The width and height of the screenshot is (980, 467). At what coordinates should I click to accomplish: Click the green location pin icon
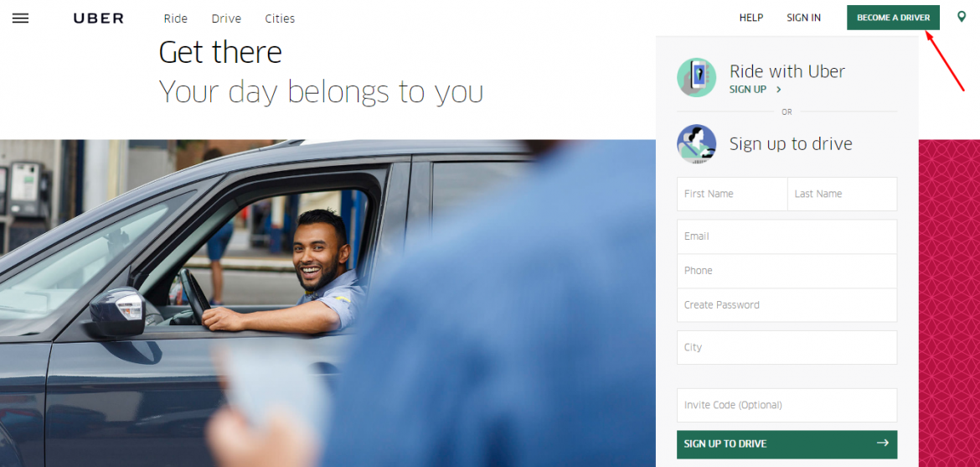point(962,17)
